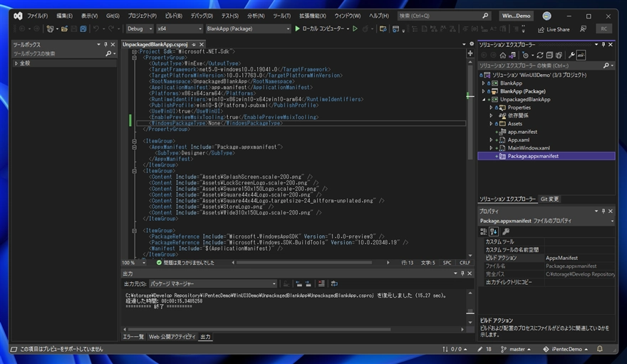Toggle auto-hide pin on Properties panel

(x=603, y=211)
